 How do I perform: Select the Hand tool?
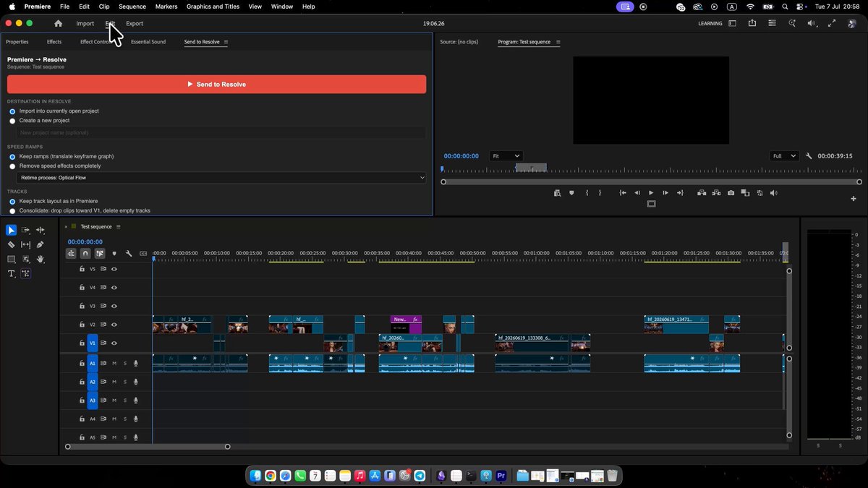(41, 259)
